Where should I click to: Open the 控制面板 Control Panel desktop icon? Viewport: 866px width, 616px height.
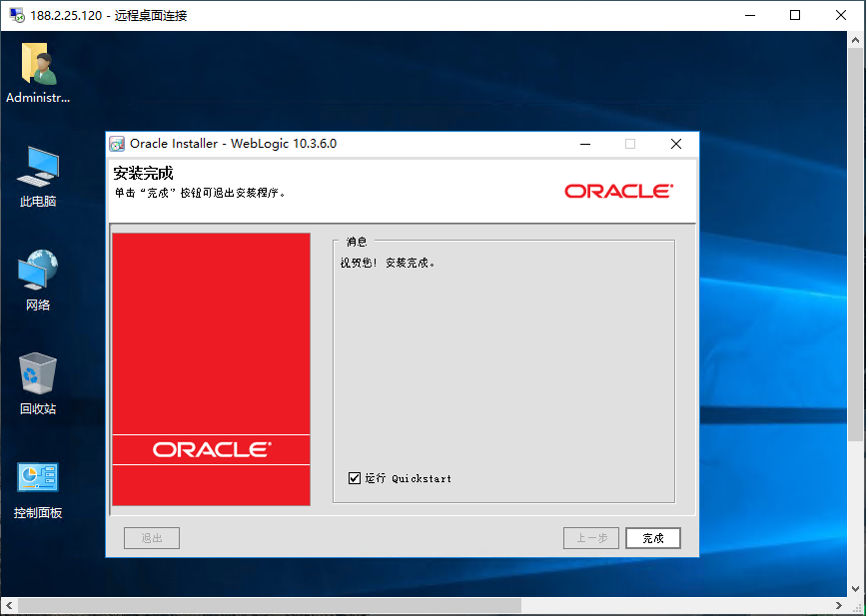coord(38,490)
